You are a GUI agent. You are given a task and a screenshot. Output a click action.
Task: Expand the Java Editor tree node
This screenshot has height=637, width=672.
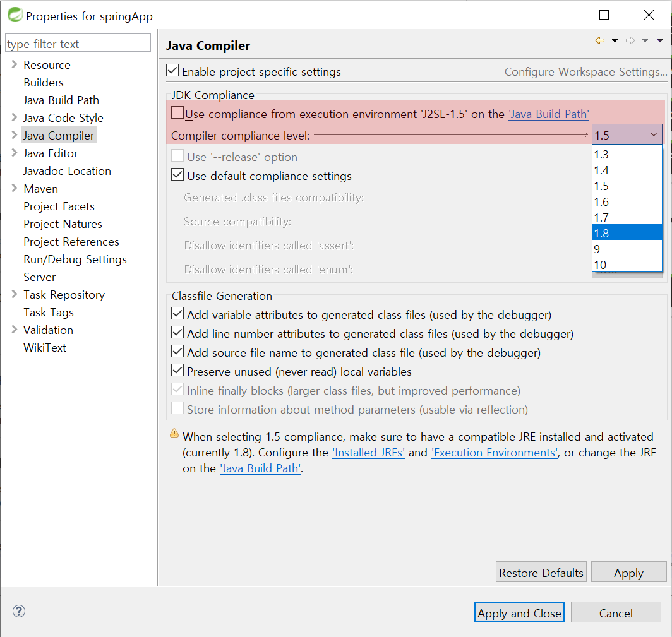[14, 153]
